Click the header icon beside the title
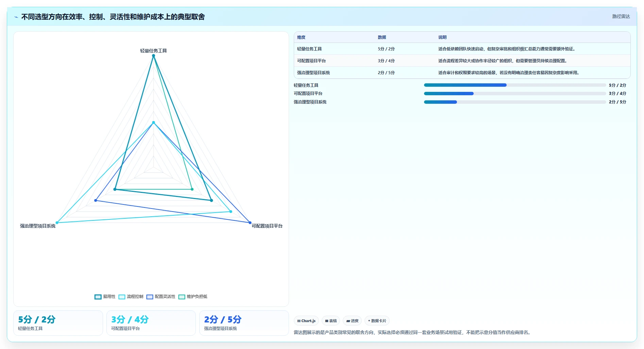 point(16,17)
